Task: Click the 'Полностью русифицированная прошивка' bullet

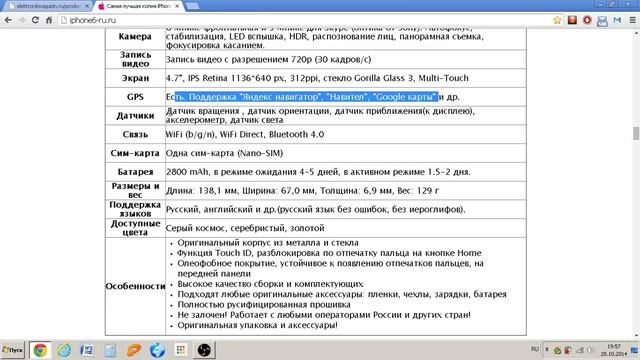Action: 264,304
